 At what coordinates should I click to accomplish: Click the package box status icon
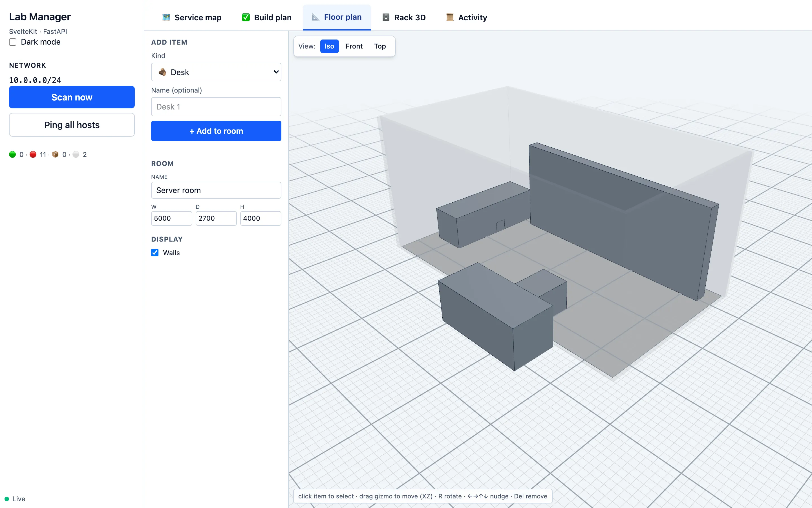55,155
